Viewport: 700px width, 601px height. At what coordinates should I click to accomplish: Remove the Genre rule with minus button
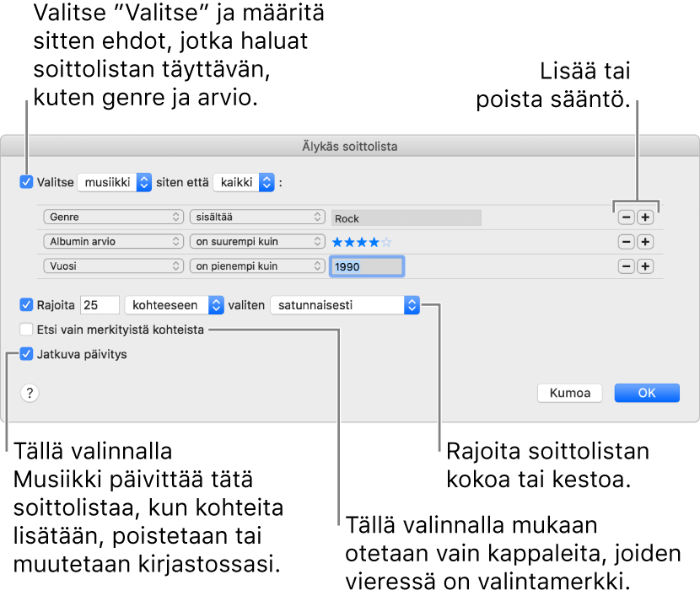point(626,217)
